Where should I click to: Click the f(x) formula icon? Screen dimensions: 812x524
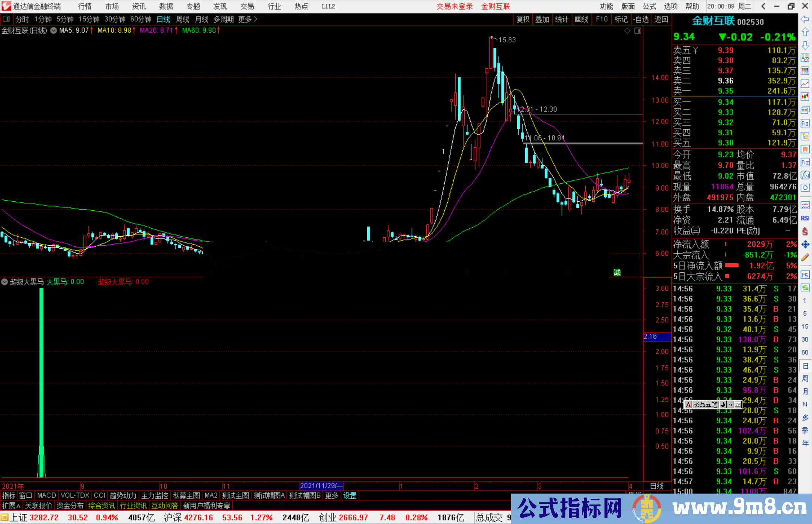805,175
